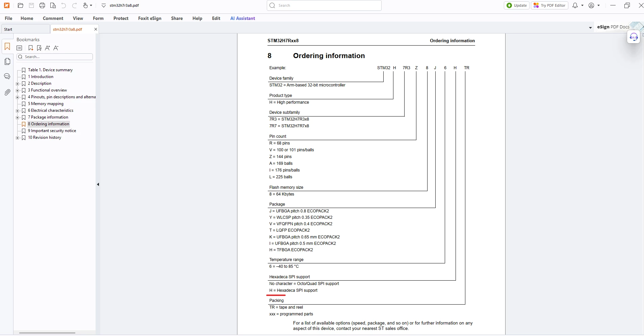Open the Edit tab
This screenshot has width=644, height=336.
[x=216, y=18]
